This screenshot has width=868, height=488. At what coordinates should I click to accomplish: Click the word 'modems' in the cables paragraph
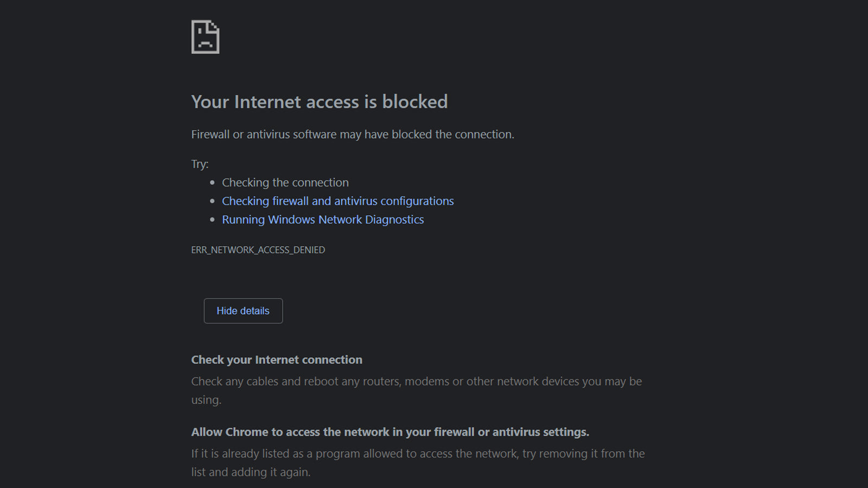coord(426,382)
